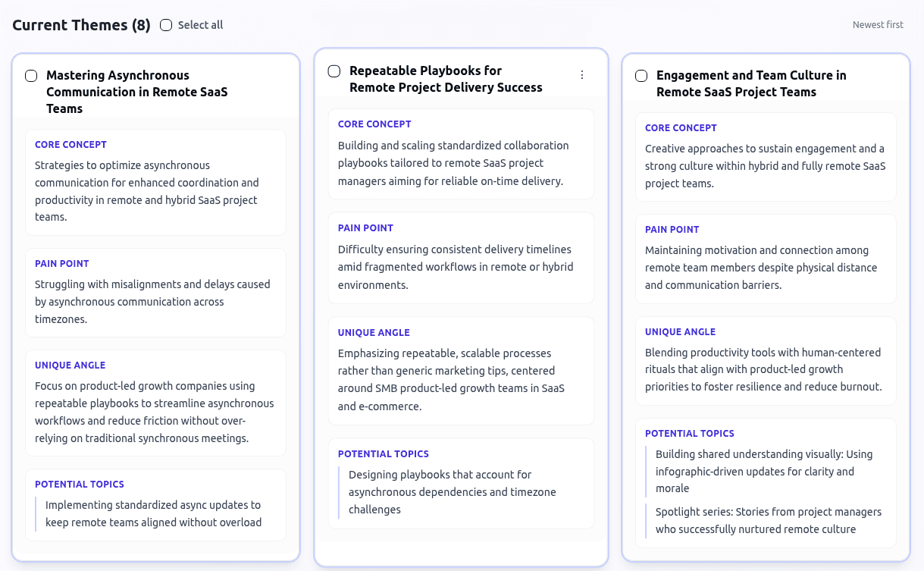Click 'Blending productivity tools with human-centered' text
This screenshot has height=571, width=924.
tap(763, 369)
